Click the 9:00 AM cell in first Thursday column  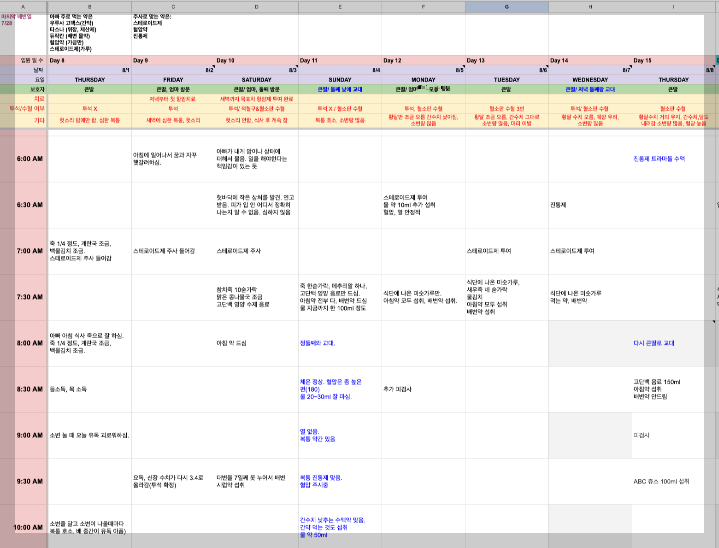89,435
